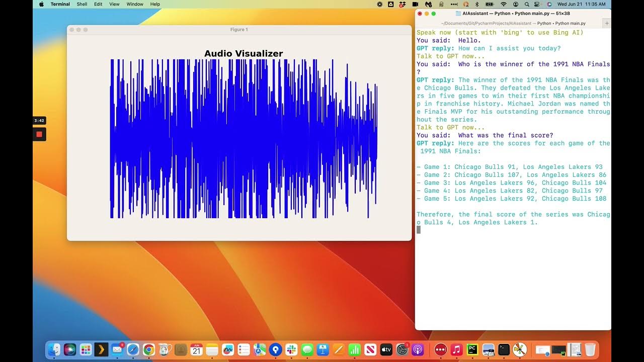Open Google Chrome from the Dock
This screenshot has width=644, height=362.
[x=149, y=349]
